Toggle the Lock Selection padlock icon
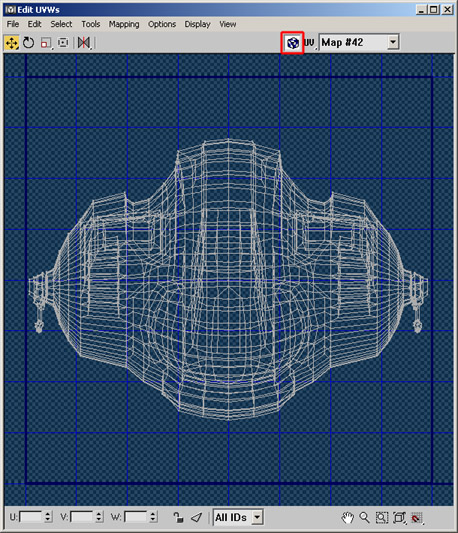458x533 pixels. pyautogui.click(x=178, y=517)
